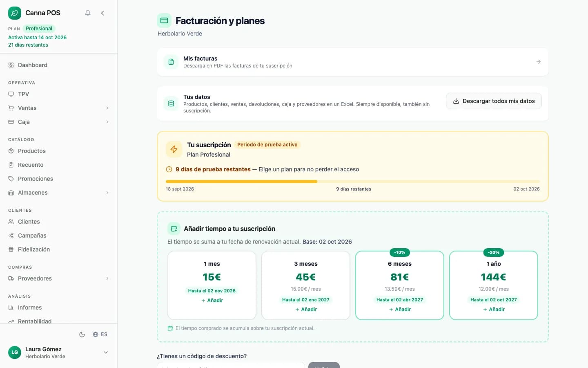
Task: Expand the Caja submenu
Action: pyautogui.click(x=107, y=122)
